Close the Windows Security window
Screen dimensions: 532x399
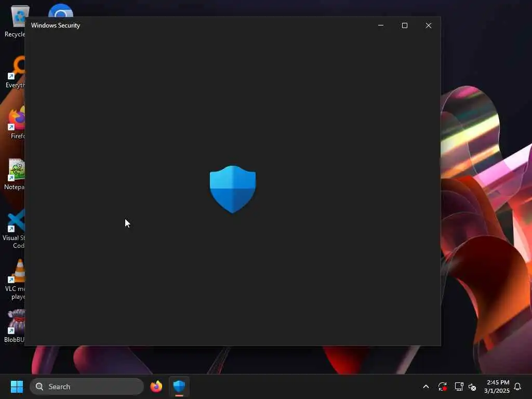[x=429, y=25]
